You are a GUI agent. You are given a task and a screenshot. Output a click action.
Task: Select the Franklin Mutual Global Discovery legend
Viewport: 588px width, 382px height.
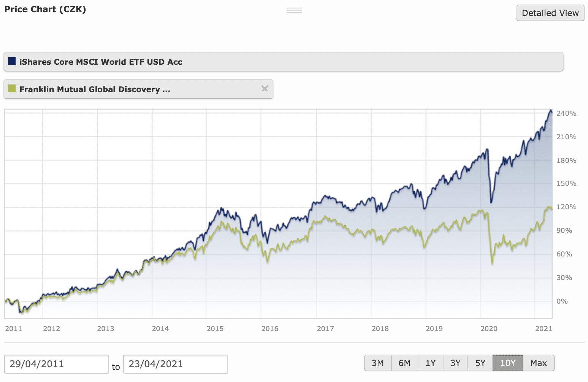click(95, 89)
